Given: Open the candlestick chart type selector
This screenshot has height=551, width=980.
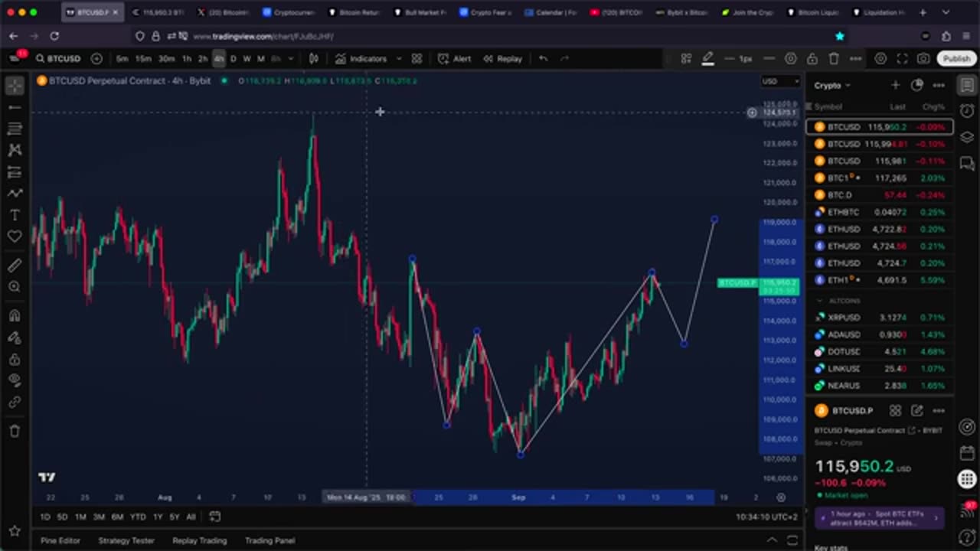Looking at the screenshot, I should (314, 59).
